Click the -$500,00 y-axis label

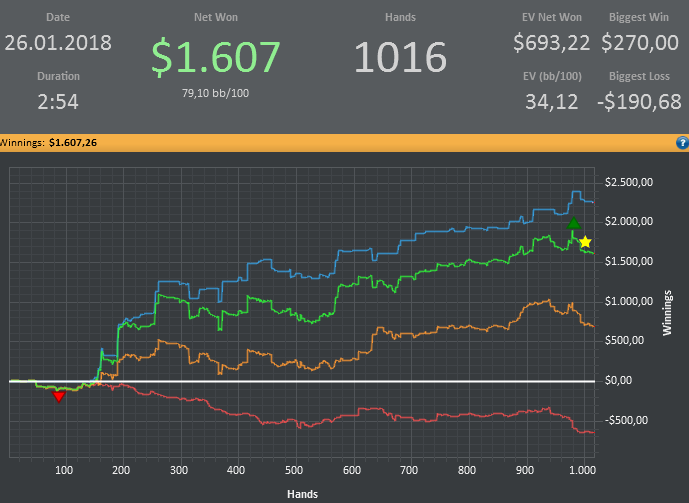(626, 420)
